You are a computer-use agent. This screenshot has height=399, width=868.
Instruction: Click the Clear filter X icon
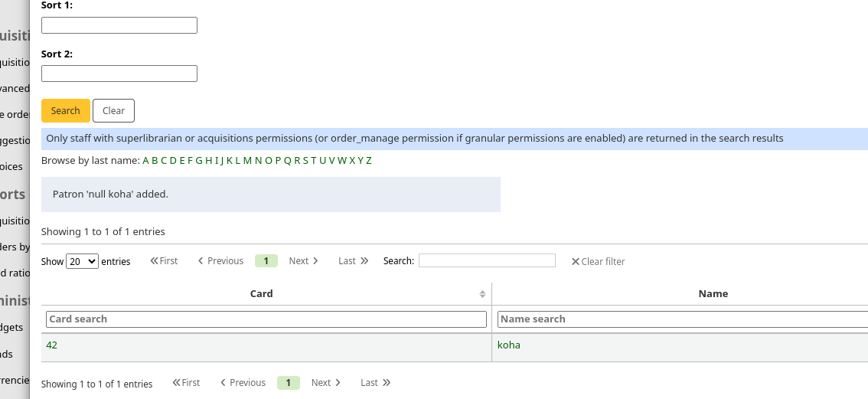coord(576,262)
